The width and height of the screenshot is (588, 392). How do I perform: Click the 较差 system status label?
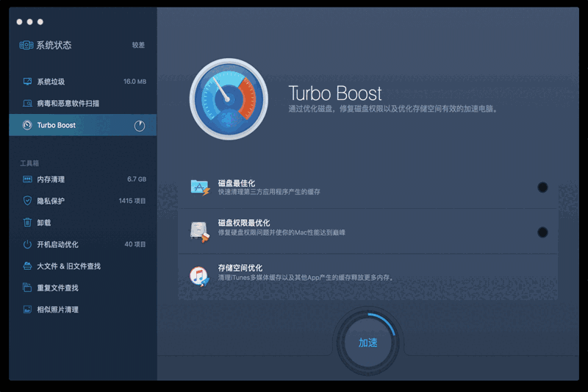(138, 45)
